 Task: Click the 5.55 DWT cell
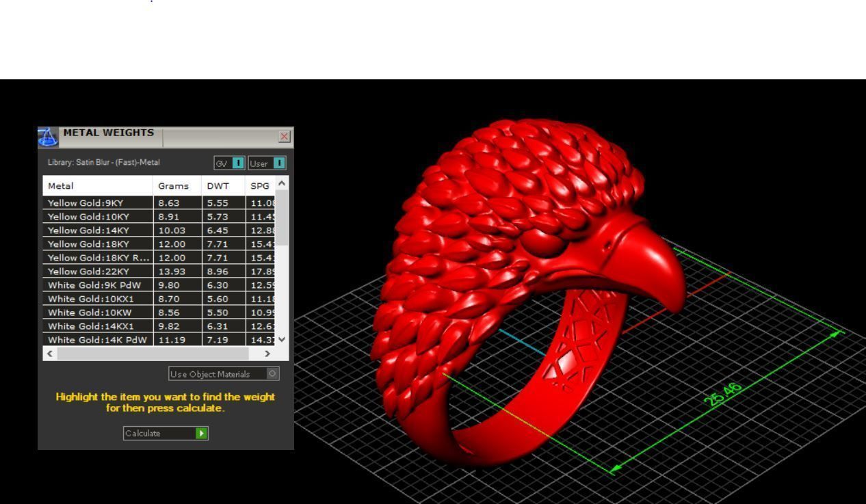click(x=223, y=203)
